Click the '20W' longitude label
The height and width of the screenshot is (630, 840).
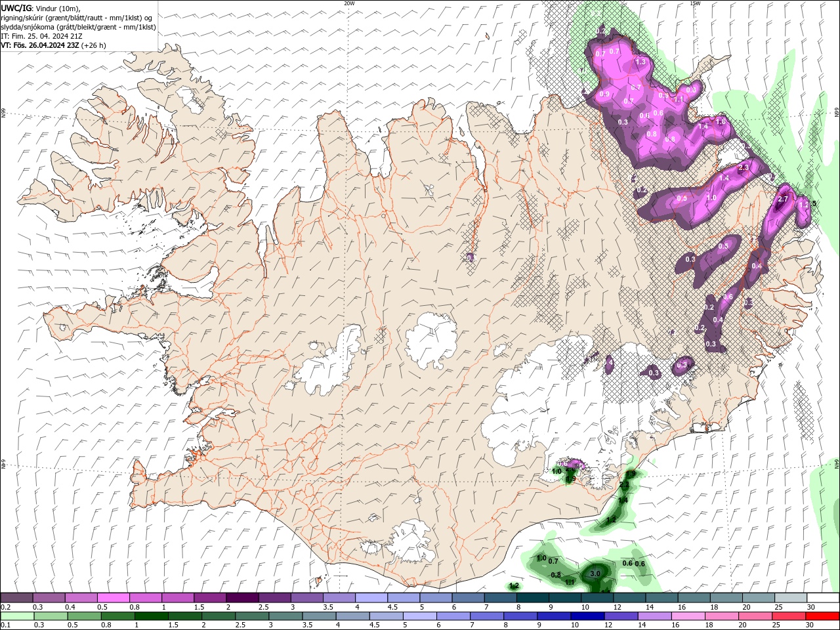pyautogui.click(x=349, y=3)
